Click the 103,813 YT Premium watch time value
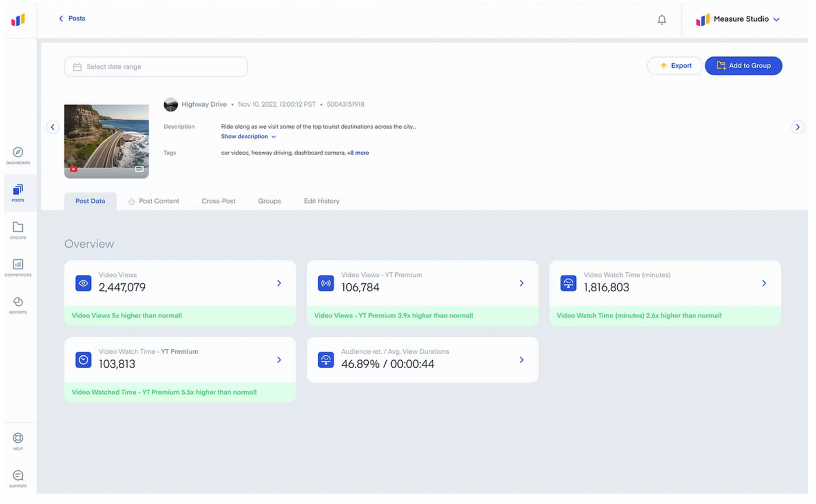Image resolution: width=816 pixels, height=504 pixels. coord(117,364)
